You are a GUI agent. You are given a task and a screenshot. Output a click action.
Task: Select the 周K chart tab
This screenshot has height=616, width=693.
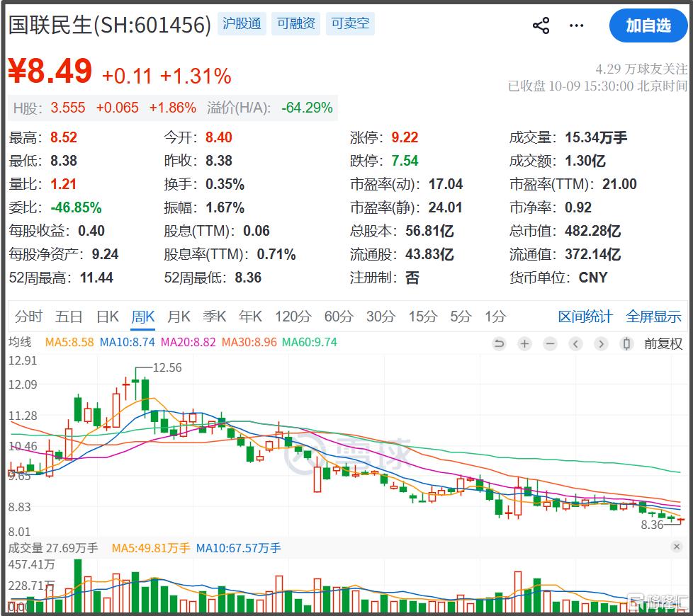pyautogui.click(x=142, y=316)
